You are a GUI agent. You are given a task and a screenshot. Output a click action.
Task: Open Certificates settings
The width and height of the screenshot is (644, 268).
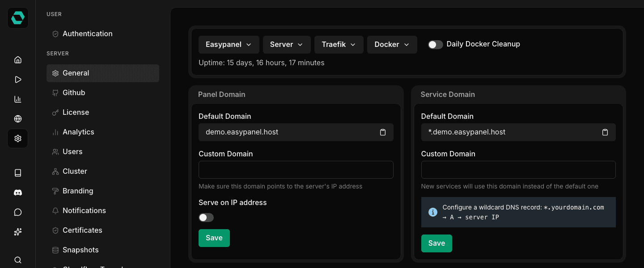103,230
